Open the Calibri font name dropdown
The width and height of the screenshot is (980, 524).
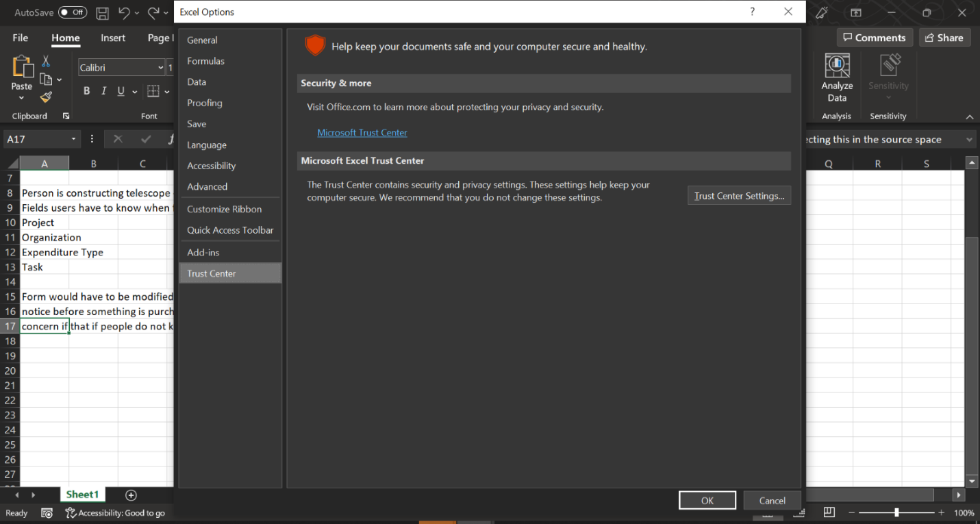tap(160, 68)
